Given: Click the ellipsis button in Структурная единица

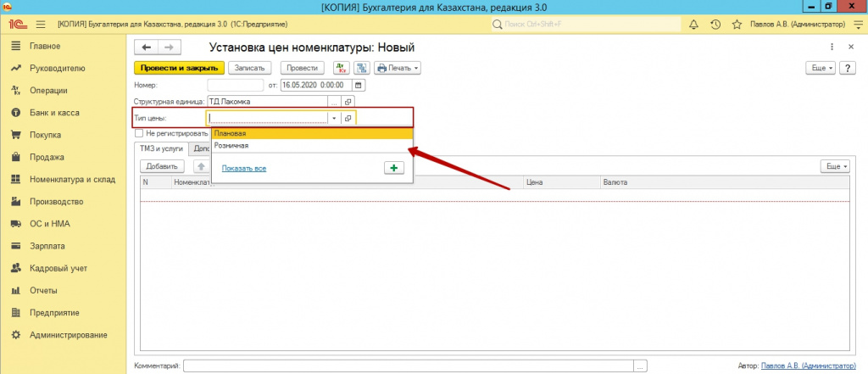Looking at the screenshot, I should point(334,102).
